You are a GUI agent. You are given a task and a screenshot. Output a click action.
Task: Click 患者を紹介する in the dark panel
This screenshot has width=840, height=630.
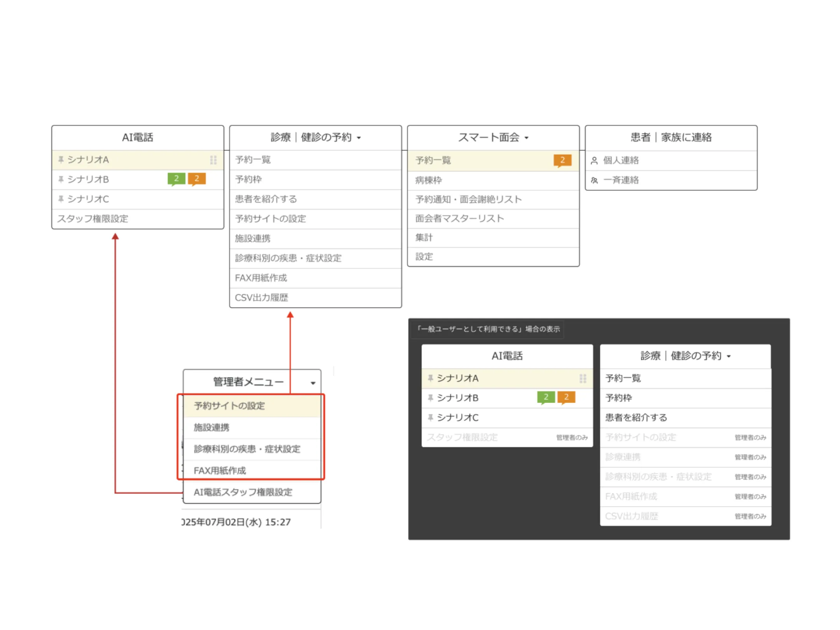636,418
